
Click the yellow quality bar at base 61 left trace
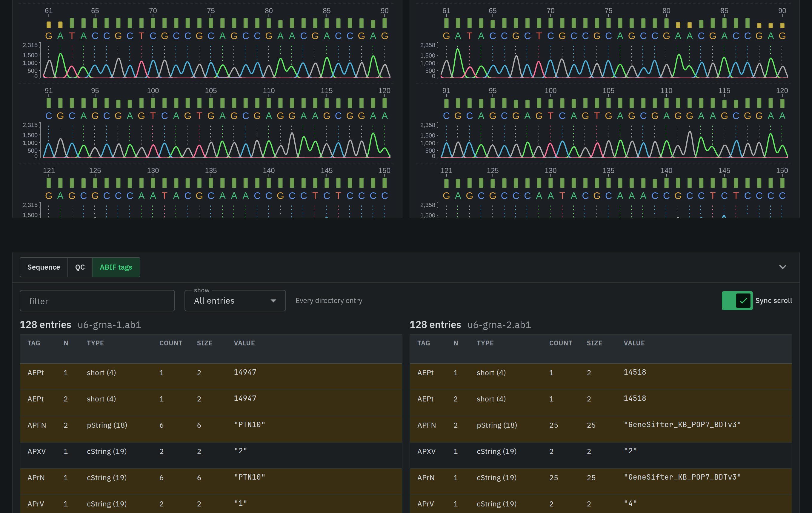pyautogui.click(x=49, y=24)
